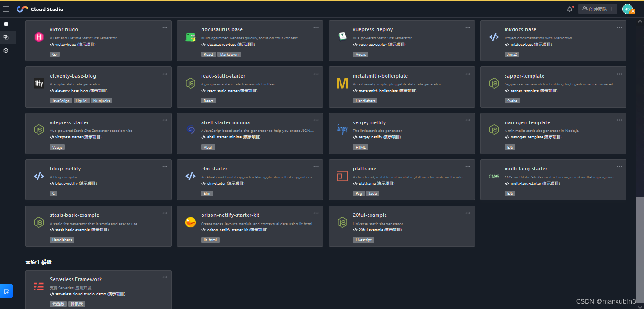
Task: Open the docusaurus-base card more-options menu
Action: [x=316, y=27]
